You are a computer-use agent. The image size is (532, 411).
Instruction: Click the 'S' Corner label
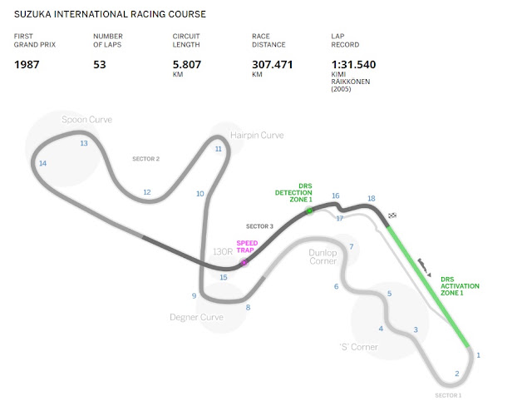pyautogui.click(x=359, y=347)
